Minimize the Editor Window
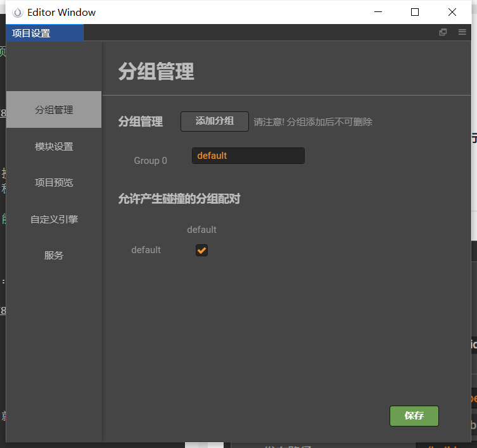 tap(378, 12)
